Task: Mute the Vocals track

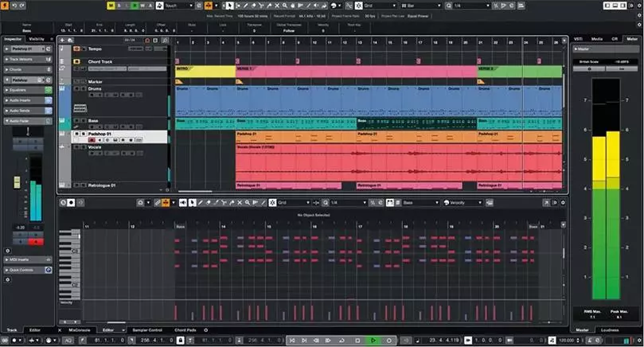Action: tap(76, 147)
